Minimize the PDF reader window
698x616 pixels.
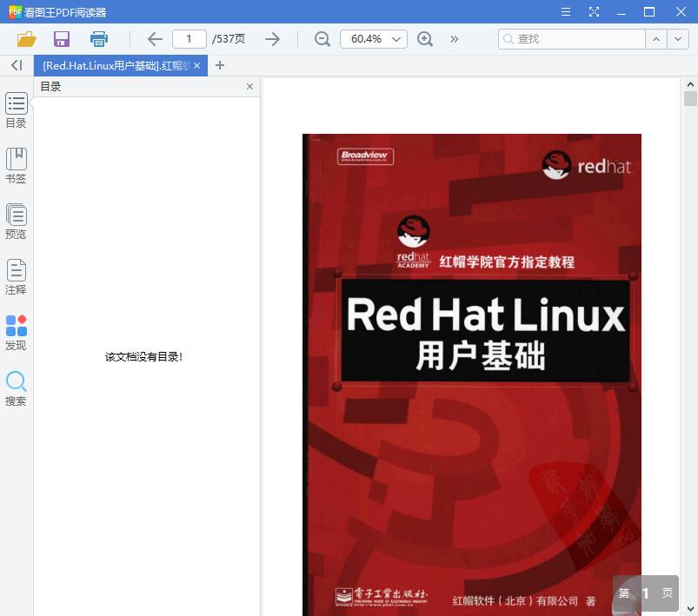click(x=622, y=12)
